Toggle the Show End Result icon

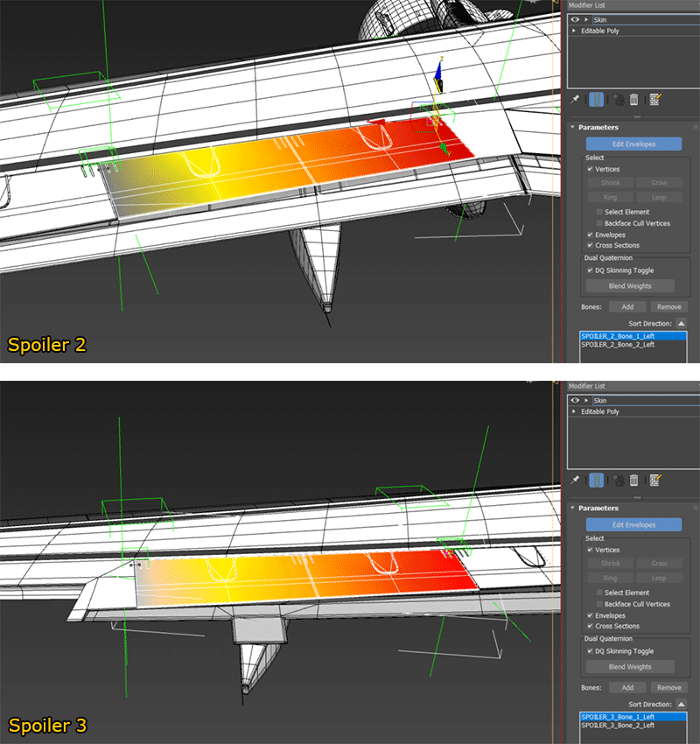pos(596,99)
